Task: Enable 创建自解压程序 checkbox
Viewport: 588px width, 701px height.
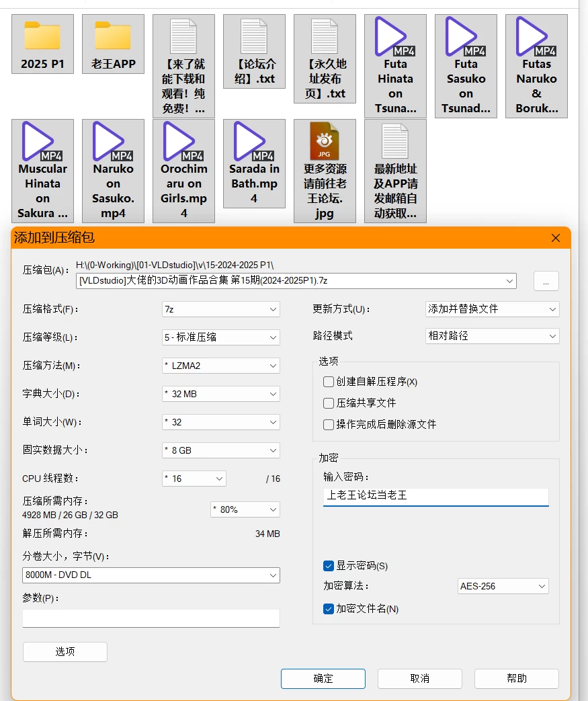Action: point(329,382)
